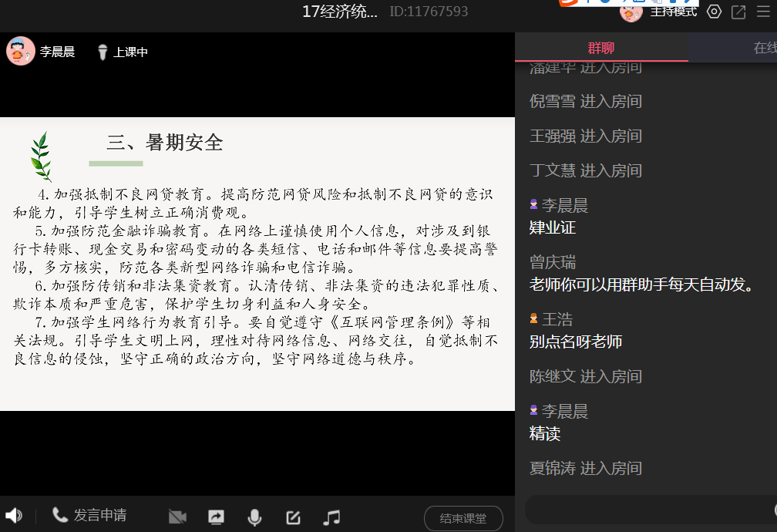
Task: Click the host avatar beside 主持模式
Action: click(x=631, y=12)
